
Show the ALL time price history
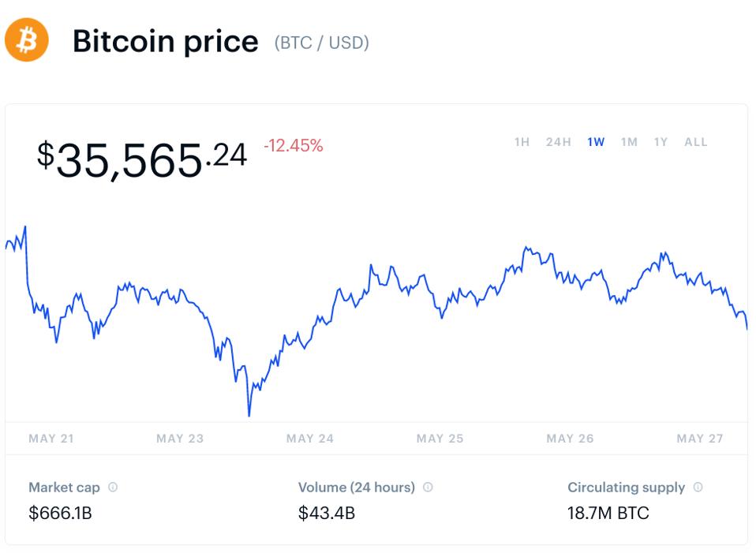[x=696, y=143]
